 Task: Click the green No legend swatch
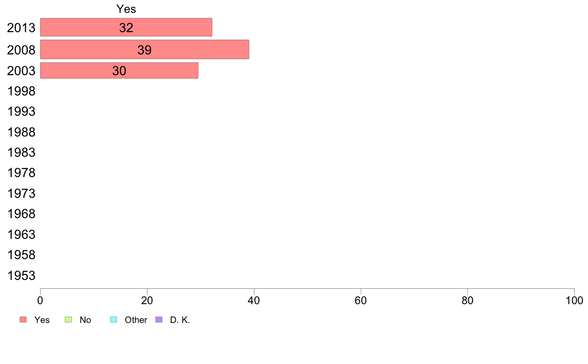[68, 320]
